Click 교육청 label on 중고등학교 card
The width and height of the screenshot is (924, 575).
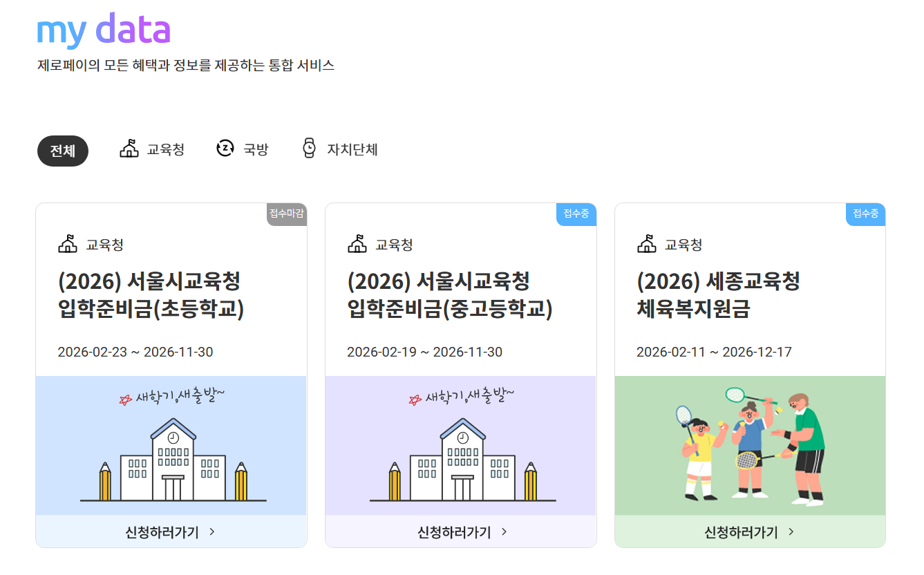pyautogui.click(x=394, y=245)
